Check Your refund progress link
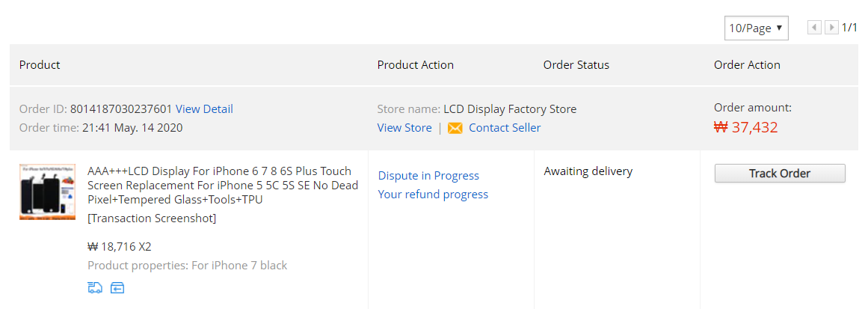 [x=433, y=195]
